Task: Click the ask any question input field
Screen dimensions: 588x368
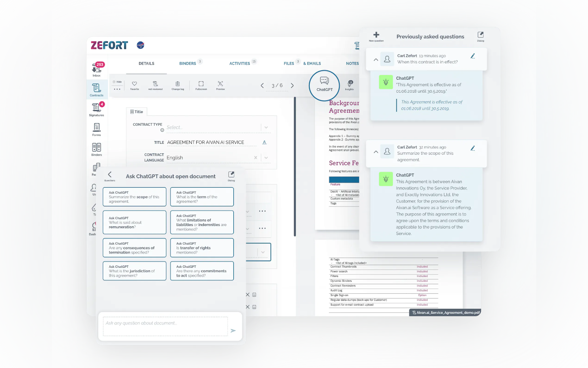Action: click(x=165, y=326)
